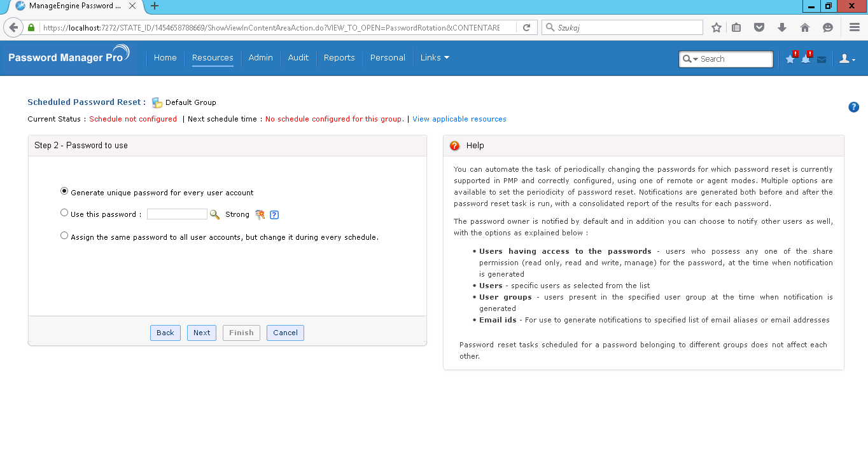Click the Password Manager Pro logo
The height and width of the screenshot is (463, 868).
[69, 57]
